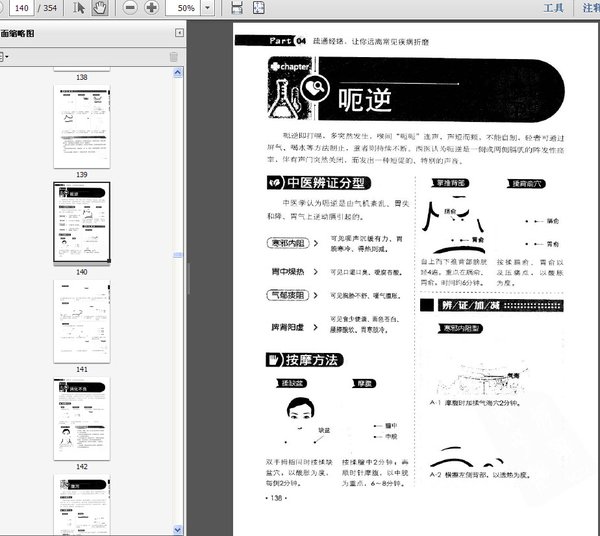The width and height of the screenshot is (600, 536).
Task: Click the 50% zoom level field
Action: 183,8
